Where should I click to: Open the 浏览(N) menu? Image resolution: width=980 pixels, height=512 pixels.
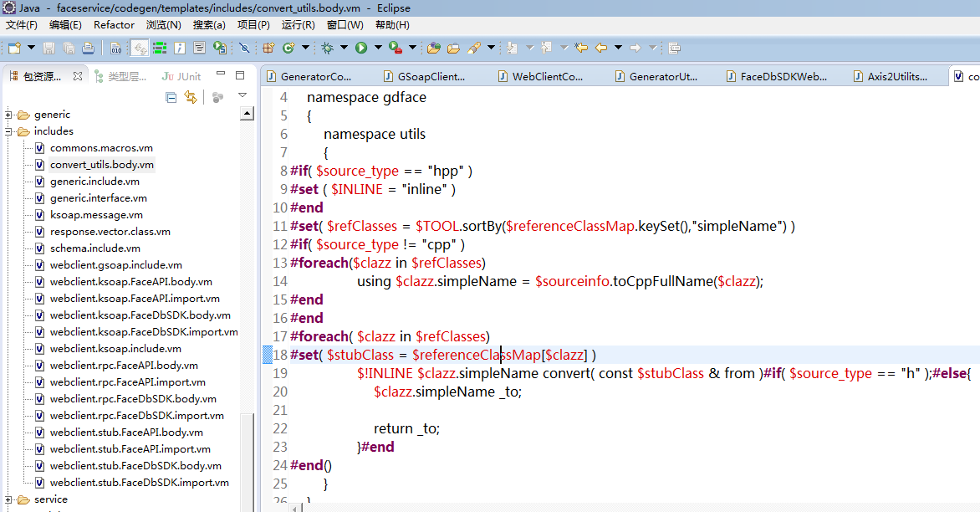(x=164, y=25)
